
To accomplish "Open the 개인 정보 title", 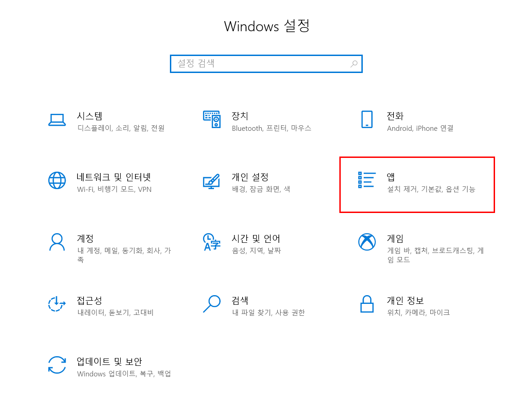I will click(405, 300).
